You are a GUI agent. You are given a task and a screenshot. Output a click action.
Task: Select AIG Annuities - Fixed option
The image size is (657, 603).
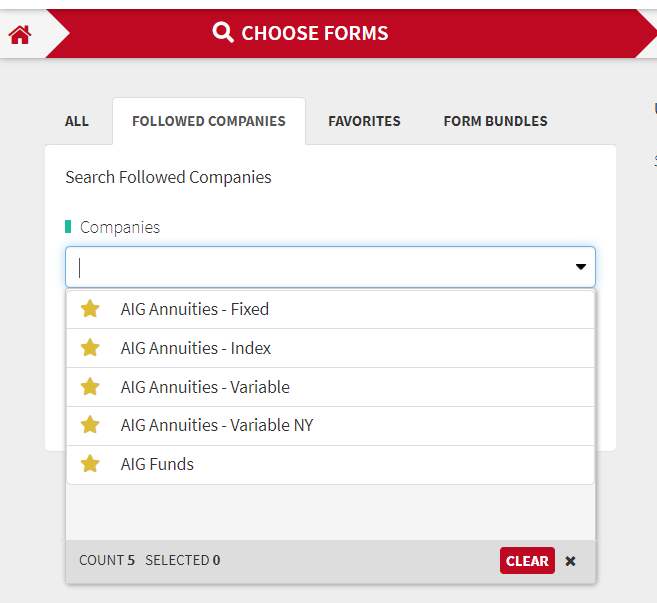[330, 309]
